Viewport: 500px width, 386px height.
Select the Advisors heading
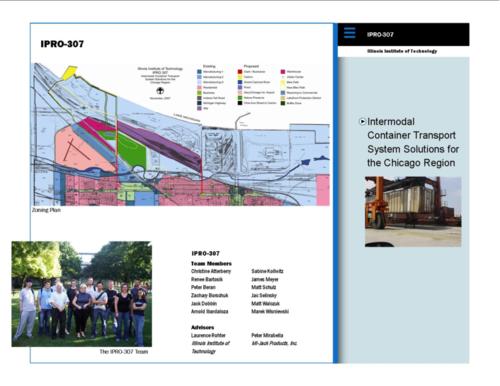click(203, 327)
